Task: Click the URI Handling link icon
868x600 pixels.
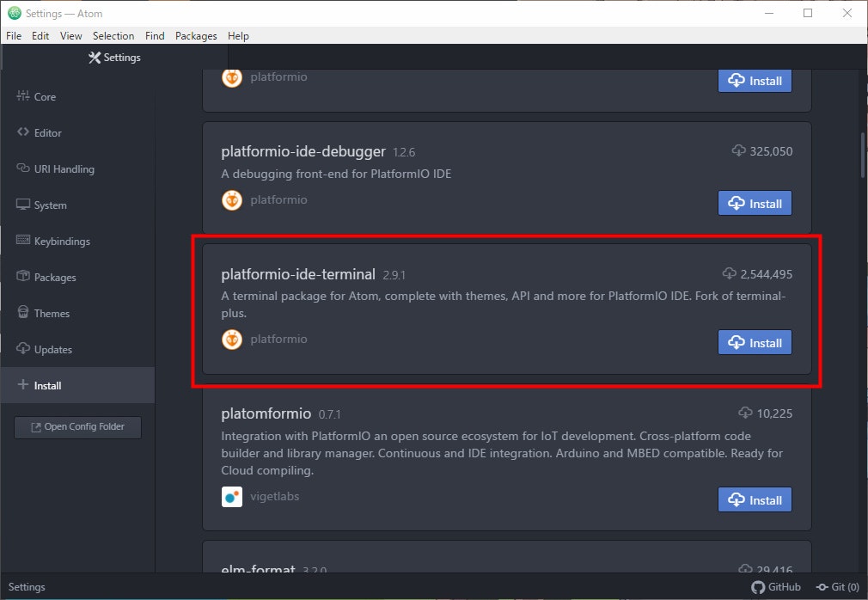Action: pyautogui.click(x=22, y=168)
